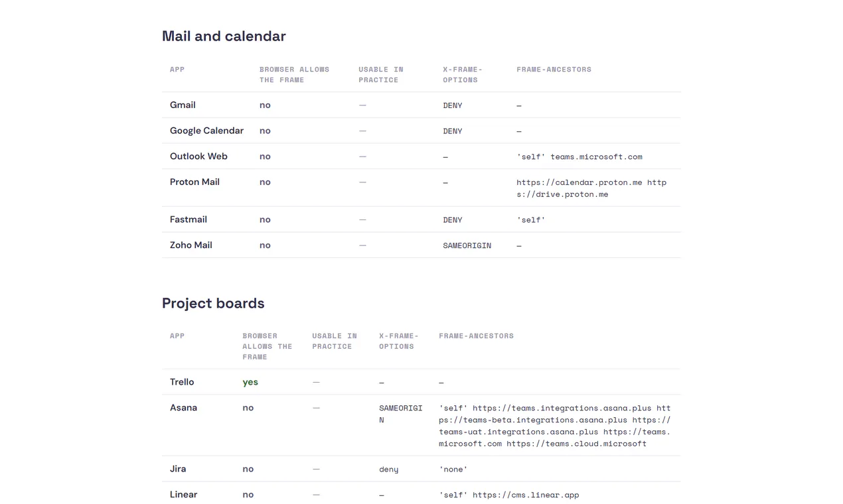Click the Proton Mail app name
This screenshot has width=843, height=504.
click(194, 182)
